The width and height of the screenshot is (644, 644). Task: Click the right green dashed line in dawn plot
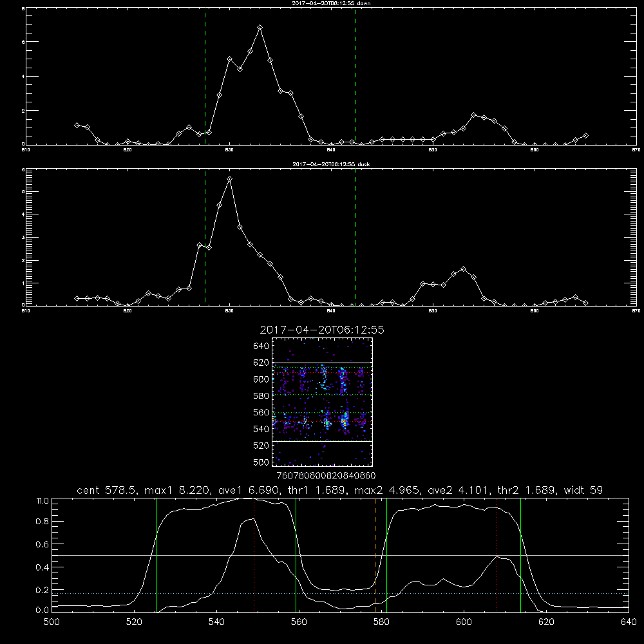[x=355, y=77]
